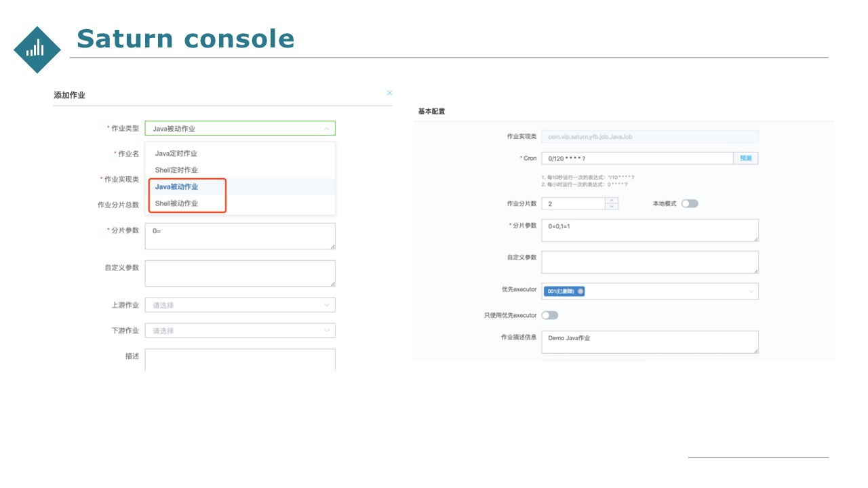Viewport: 868px width, 488px height.
Task: Click the 作业描述信息 text area
Action: [650, 342]
